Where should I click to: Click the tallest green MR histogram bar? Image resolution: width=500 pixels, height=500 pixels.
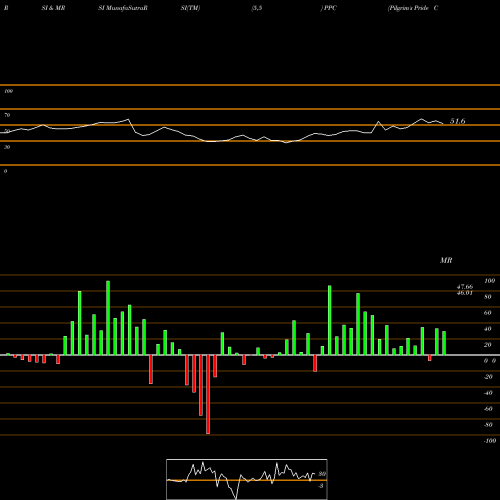pyautogui.click(x=108, y=318)
